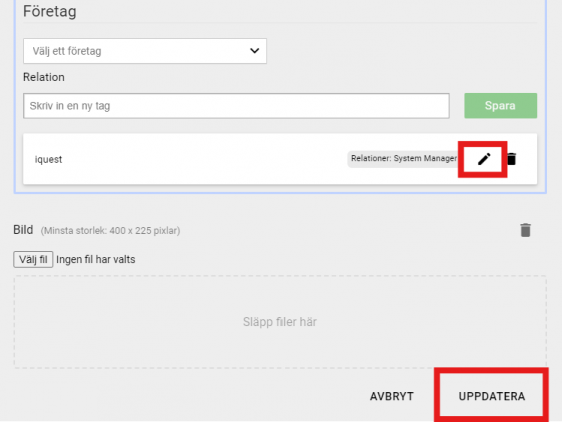Expand company list via chevron arrow
562x422 pixels.
coord(254,51)
